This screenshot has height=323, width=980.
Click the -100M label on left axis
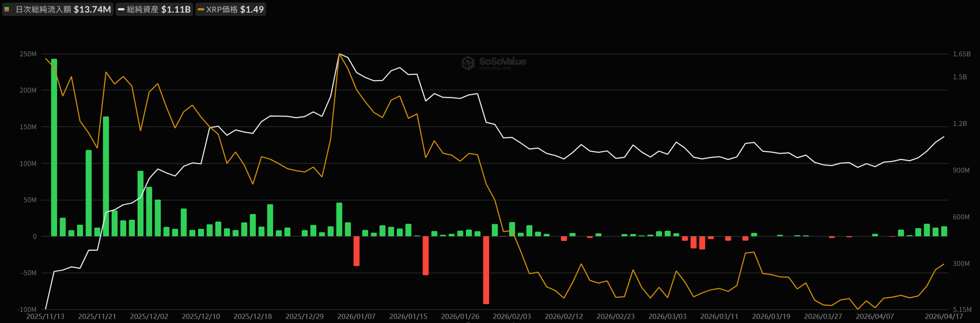[27, 309]
